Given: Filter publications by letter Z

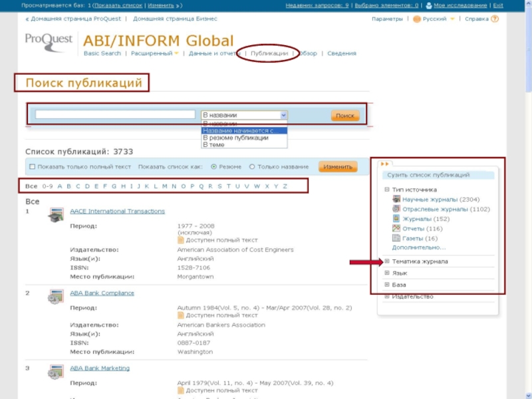Looking at the screenshot, I should click(285, 186).
